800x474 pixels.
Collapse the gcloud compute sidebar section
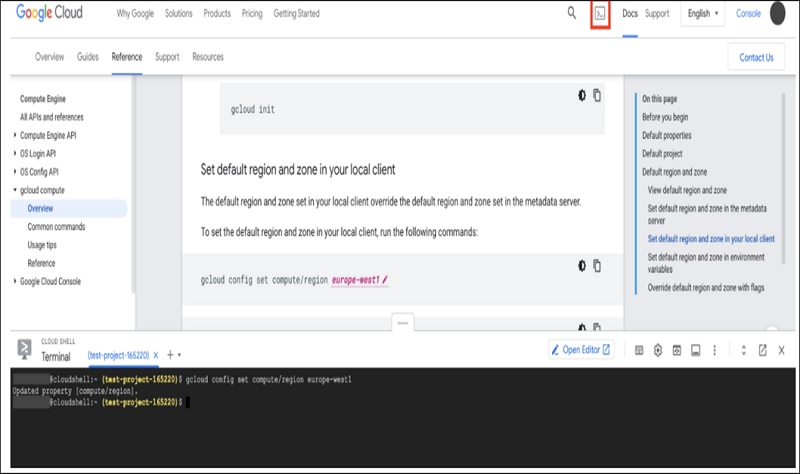pos(15,190)
